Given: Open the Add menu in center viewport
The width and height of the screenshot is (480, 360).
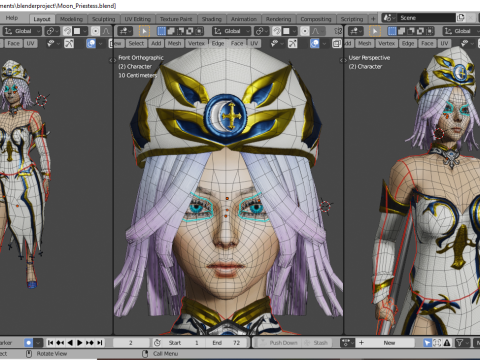Looking at the screenshot, I should click(156, 43).
